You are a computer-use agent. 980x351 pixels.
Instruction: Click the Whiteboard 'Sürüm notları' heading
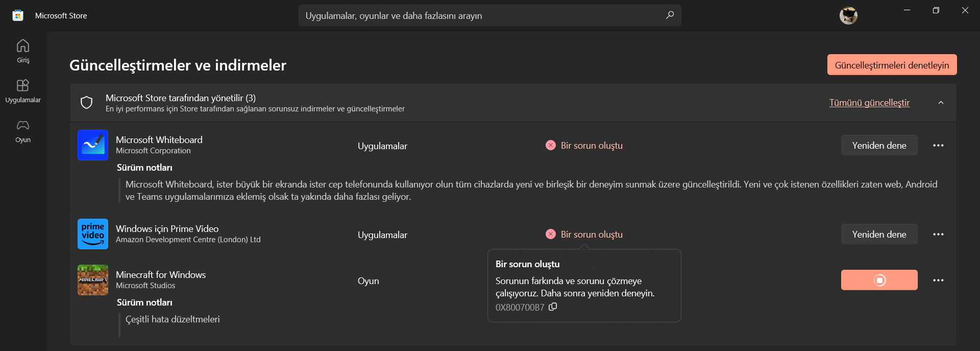(x=144, y=168)
